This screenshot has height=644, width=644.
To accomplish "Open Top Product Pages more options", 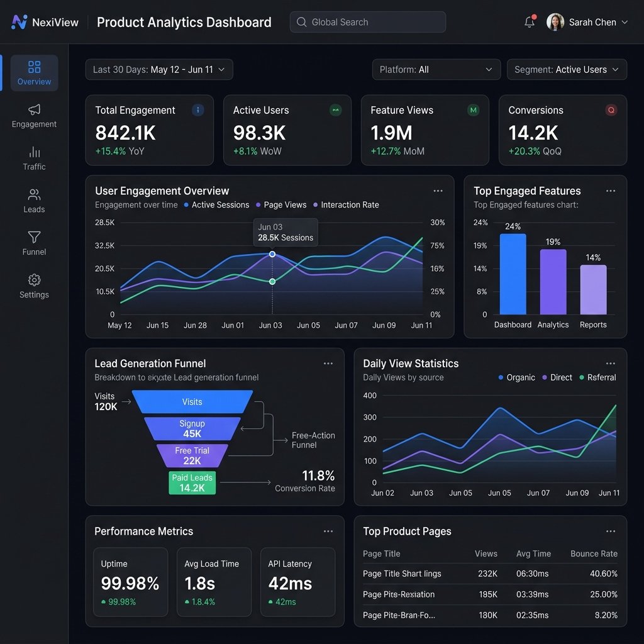I will 611,531.
